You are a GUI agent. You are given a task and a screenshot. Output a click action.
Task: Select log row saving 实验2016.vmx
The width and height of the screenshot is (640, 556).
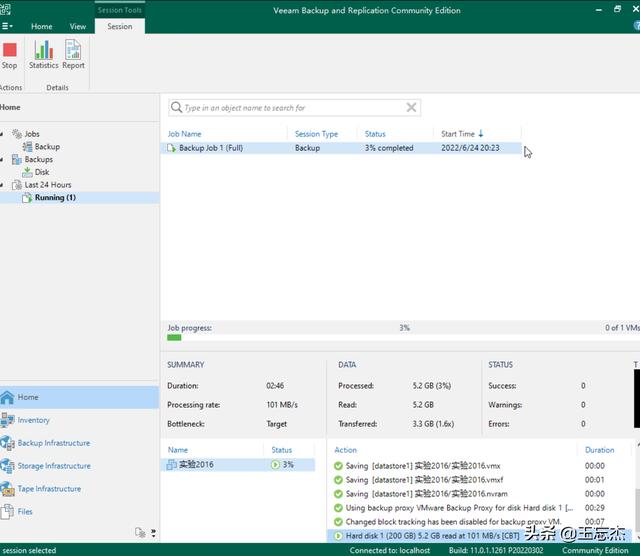pyautogui.click(x=480, y=466)
